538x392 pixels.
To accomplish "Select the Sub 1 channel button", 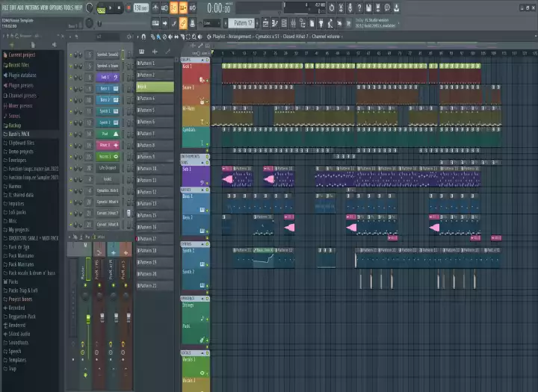I will [108, 78].
